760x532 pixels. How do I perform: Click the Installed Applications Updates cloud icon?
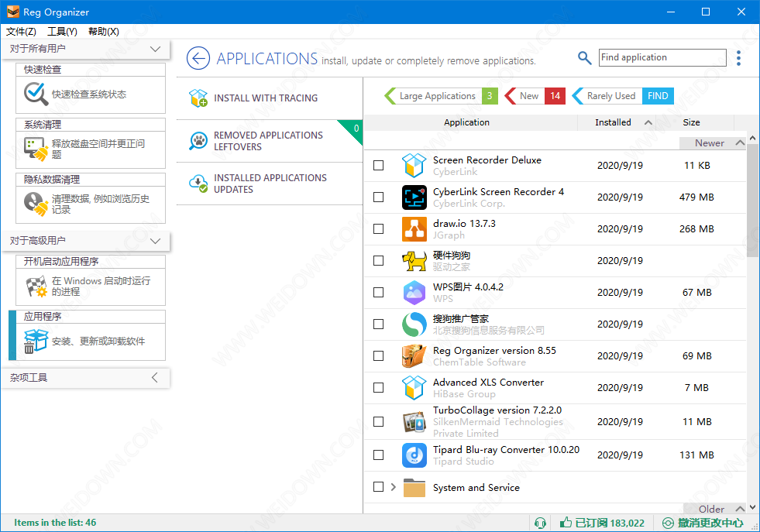(x=198, y=184)
